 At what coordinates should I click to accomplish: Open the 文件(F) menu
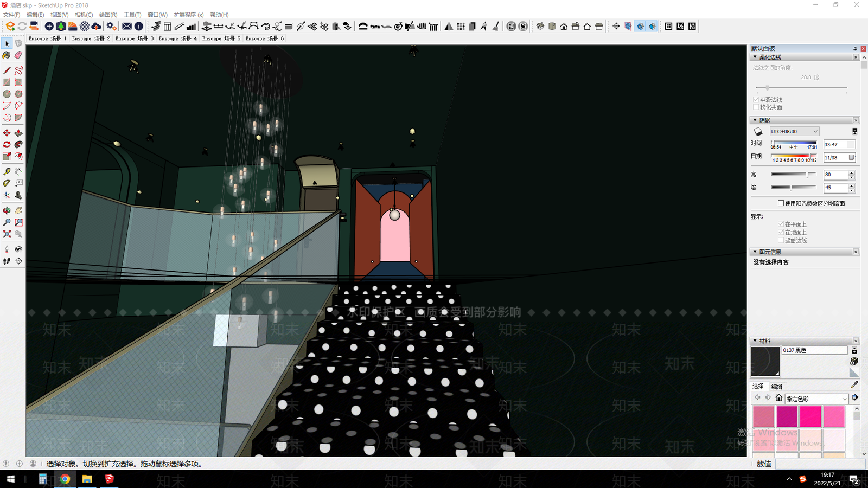pyautogui.click(x=11, y=15)
